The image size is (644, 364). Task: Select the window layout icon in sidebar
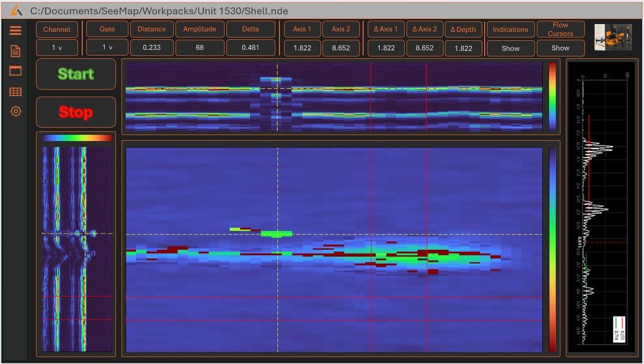click(x=15, y=71)
